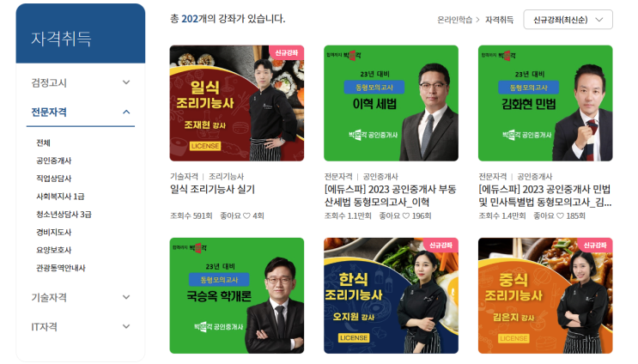Select 공인중개사 in the sidebar
The height and width of the screenshot is (364, 638).
54,161
